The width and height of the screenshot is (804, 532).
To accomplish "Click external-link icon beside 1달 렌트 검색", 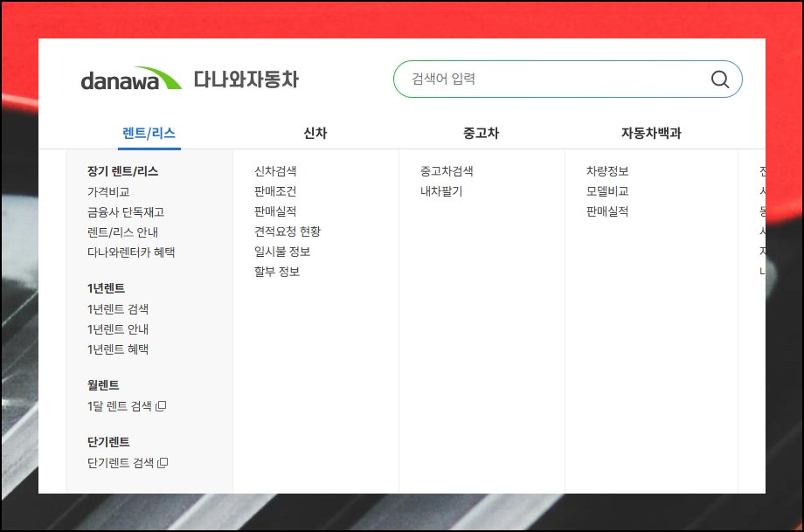I will tap(161, 406).
